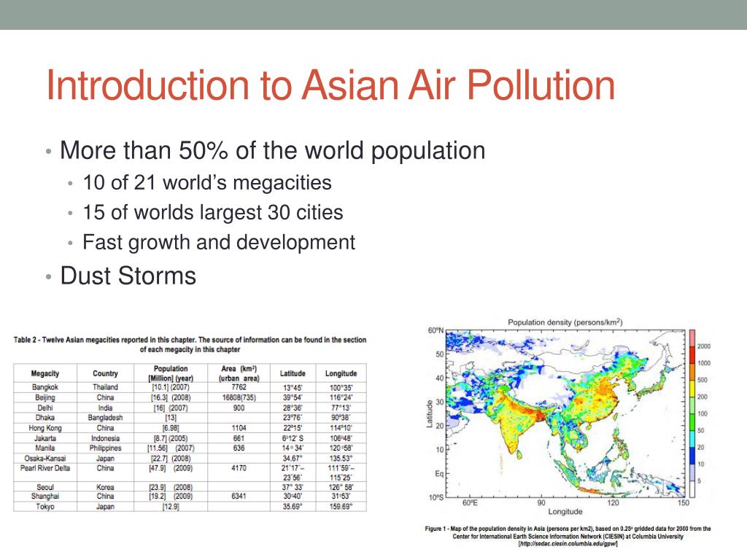Click the sub-bullet '10 of 21 world's megacities'

click(207, 183)
